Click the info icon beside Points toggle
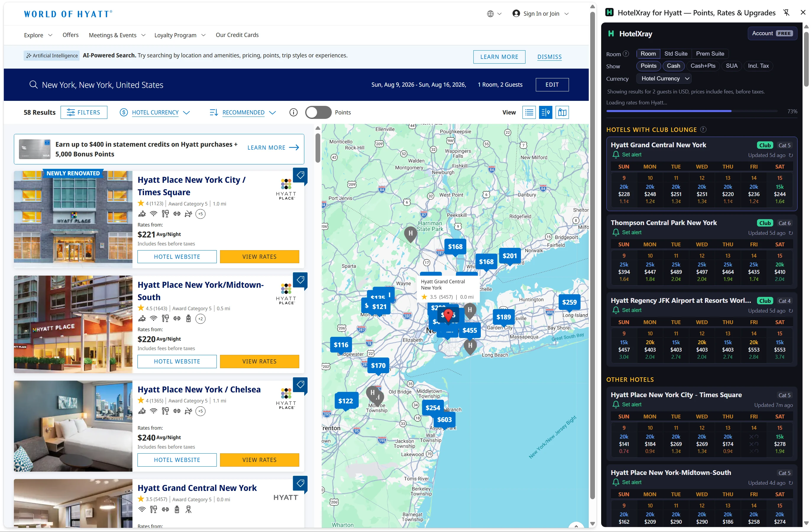Screen dimensions: 812x532 (x=293, y=112)
